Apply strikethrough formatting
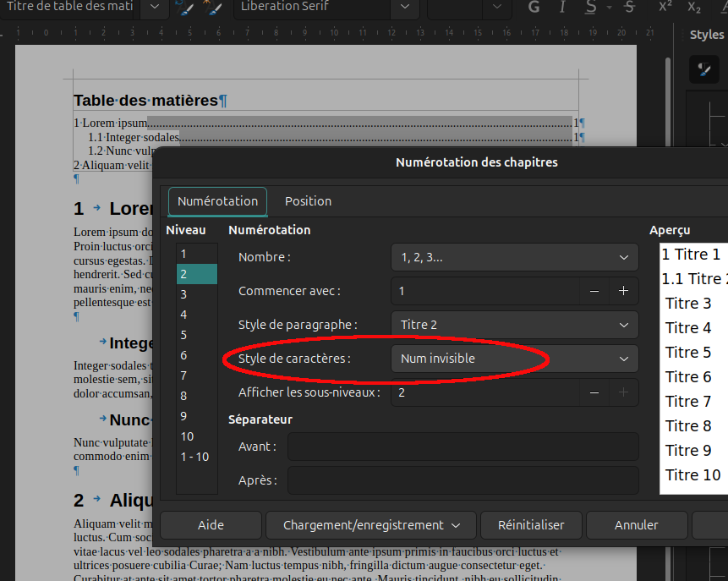728x581 pixels. 628,7
